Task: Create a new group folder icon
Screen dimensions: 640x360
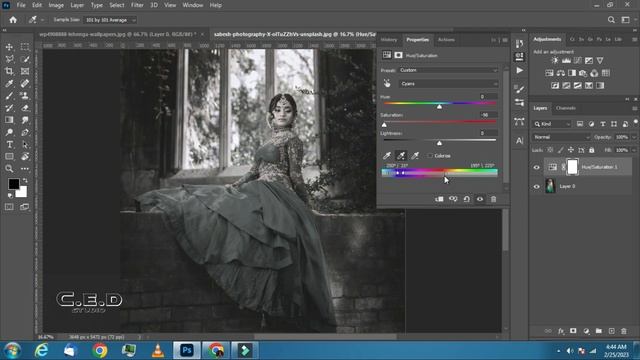Action: [598, 331]
